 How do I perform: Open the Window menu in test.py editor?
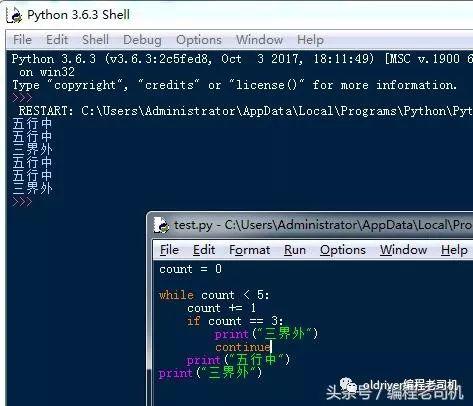[x=403, y=250]
